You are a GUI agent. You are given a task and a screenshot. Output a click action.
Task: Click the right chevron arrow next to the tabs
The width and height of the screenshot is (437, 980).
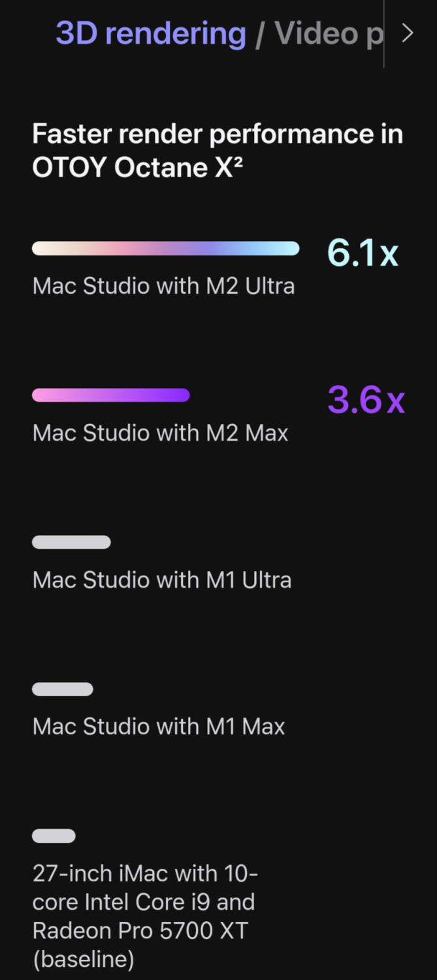pos(408,33)
